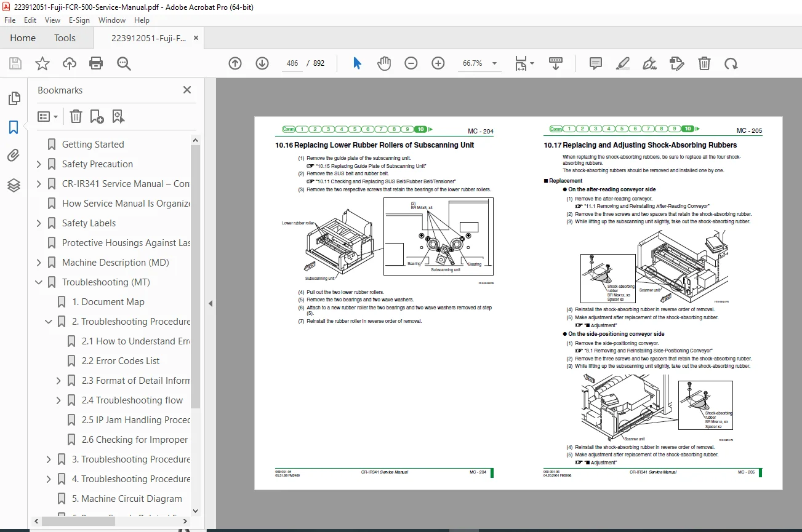The width and height of the screenshot is (802, 532).
Task: Go to previous page arrow
Action: click(x=235, y=63)
